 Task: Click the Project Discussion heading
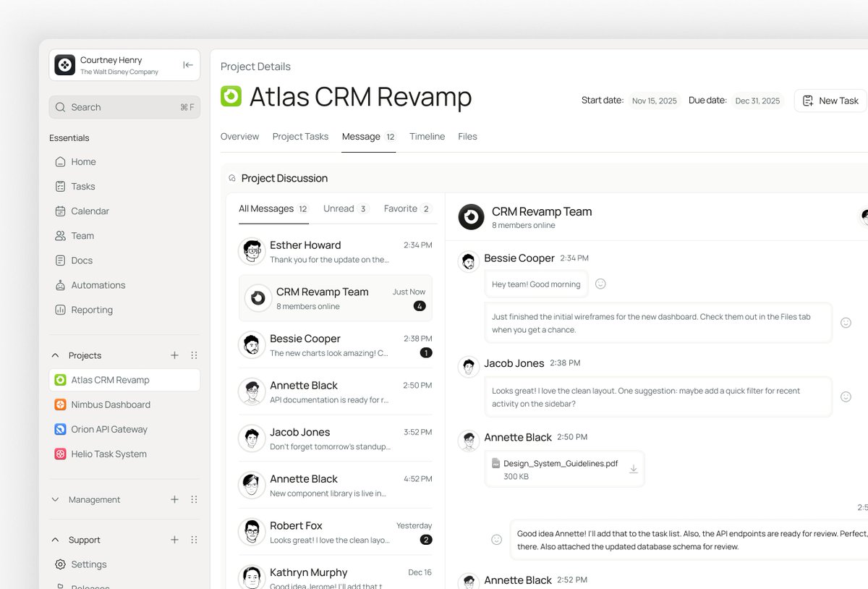[x=284, y=178]
